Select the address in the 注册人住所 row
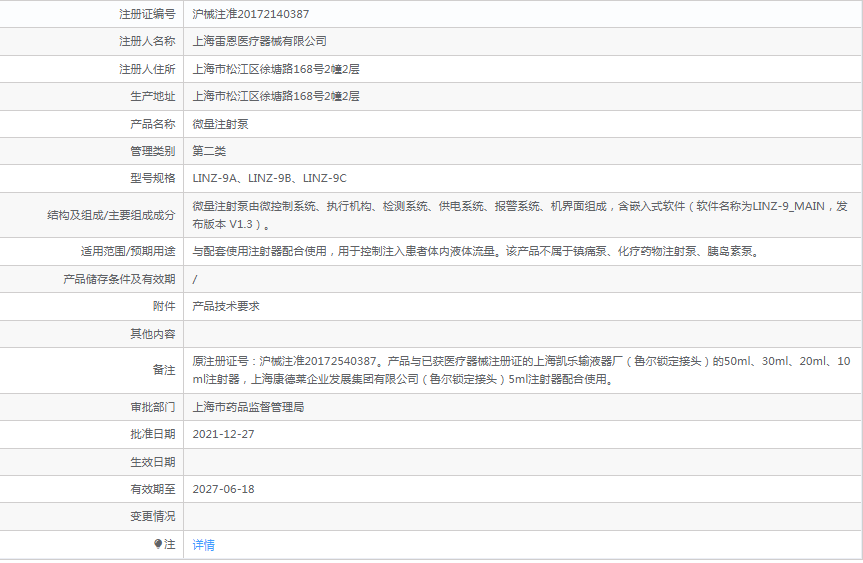Viewport: 863px width, 563px height. [276, 69]
